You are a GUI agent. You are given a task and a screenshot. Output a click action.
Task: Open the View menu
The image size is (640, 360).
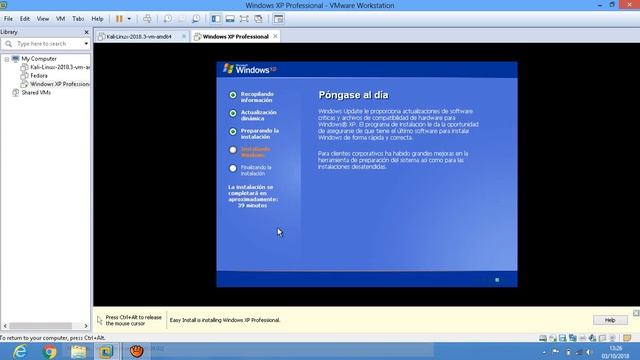coord(43,19)
